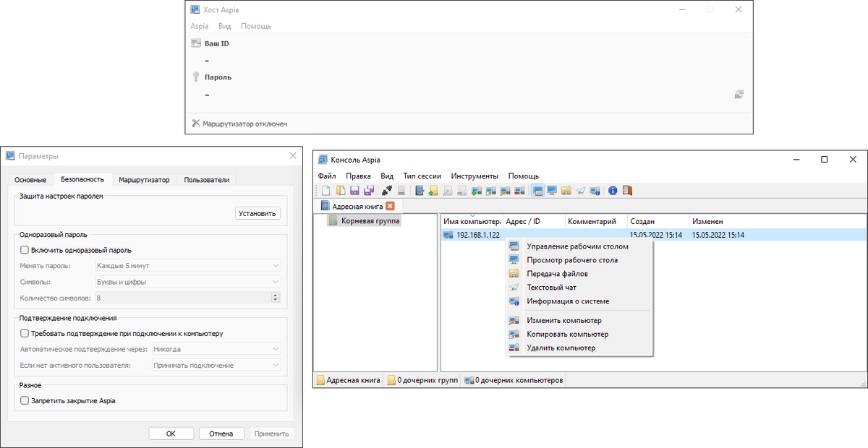868x448 pixels.
Task: Choose Управление рабочим столом from context menu
Action: (x=579, y=246)
